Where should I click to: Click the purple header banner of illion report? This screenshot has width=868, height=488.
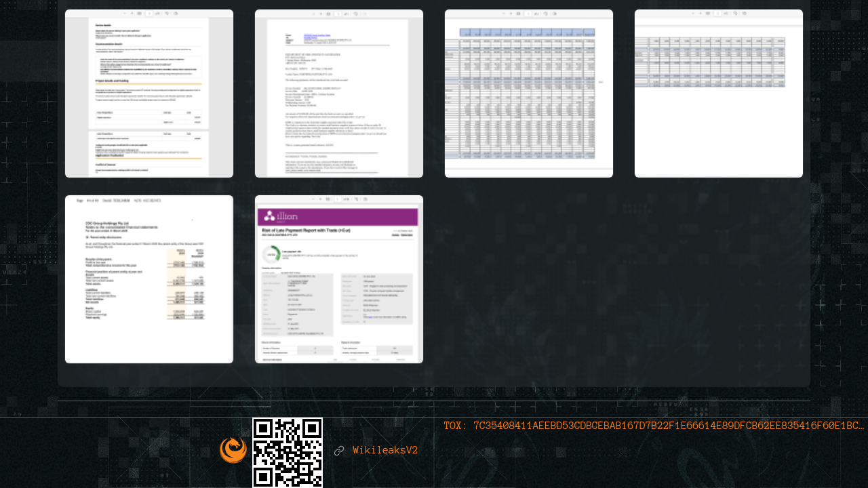339,217
